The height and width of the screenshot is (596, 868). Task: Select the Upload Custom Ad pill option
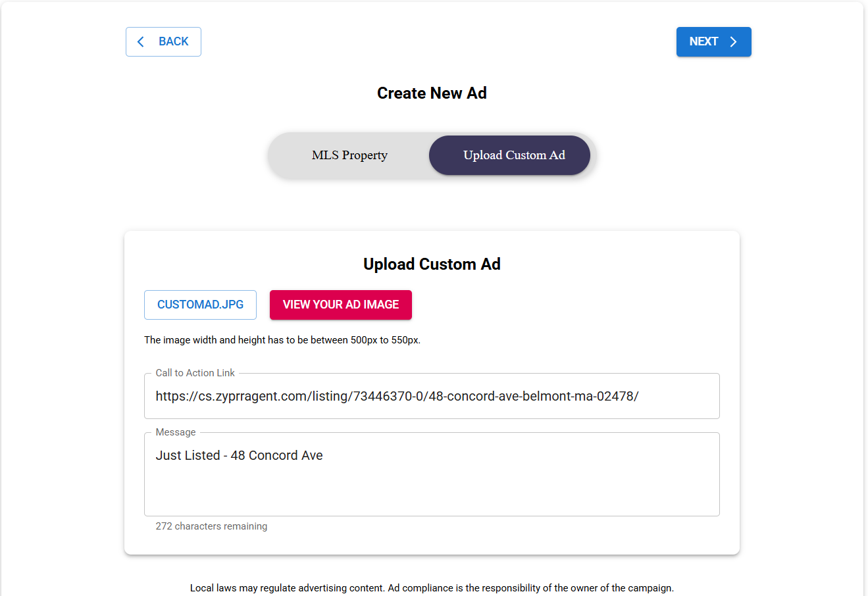point(514,155)
